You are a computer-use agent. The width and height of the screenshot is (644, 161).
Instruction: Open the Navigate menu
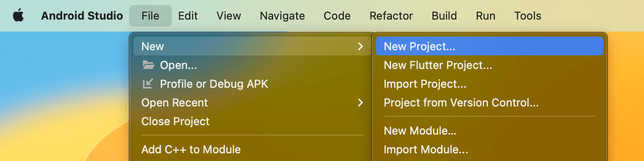click(282, 16)
